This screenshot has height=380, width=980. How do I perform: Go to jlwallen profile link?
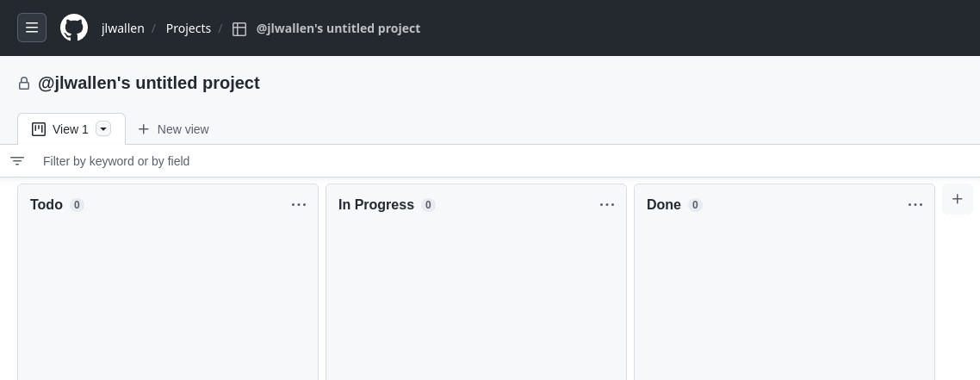pyautogui.click(x=123, y=28)
